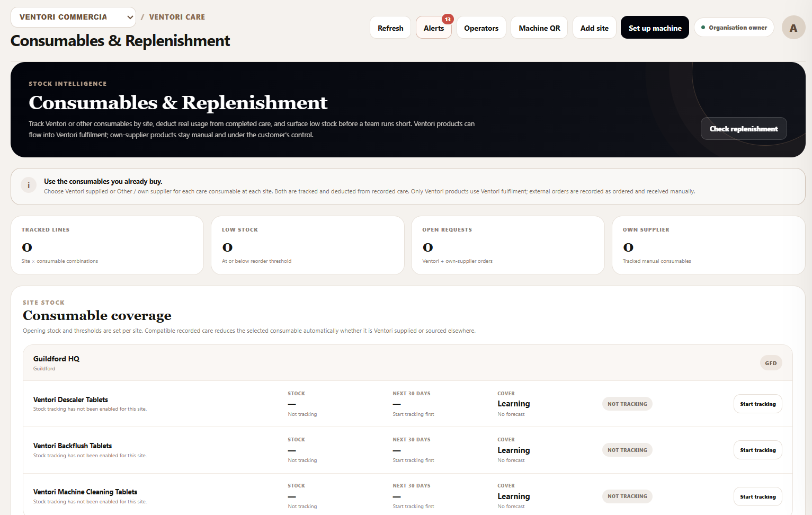This screenshot has height=515, width=812.
Task: Click 'Site × consumable combinations' caption
Action: [60, 261]
